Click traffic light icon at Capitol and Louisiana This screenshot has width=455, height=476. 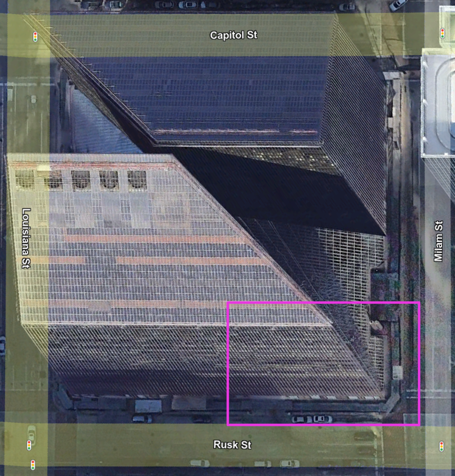[x=35, y=36]
